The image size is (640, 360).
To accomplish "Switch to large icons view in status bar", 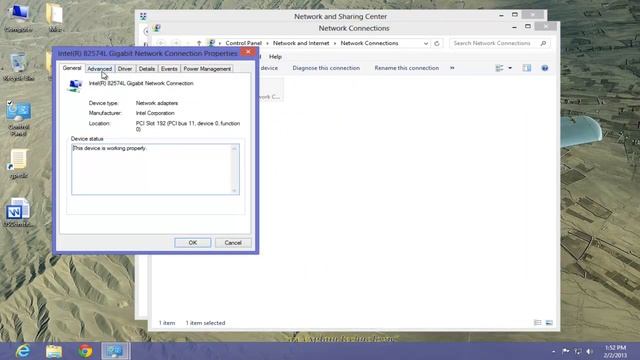I will pyautogui.click(x=549, y=323).
